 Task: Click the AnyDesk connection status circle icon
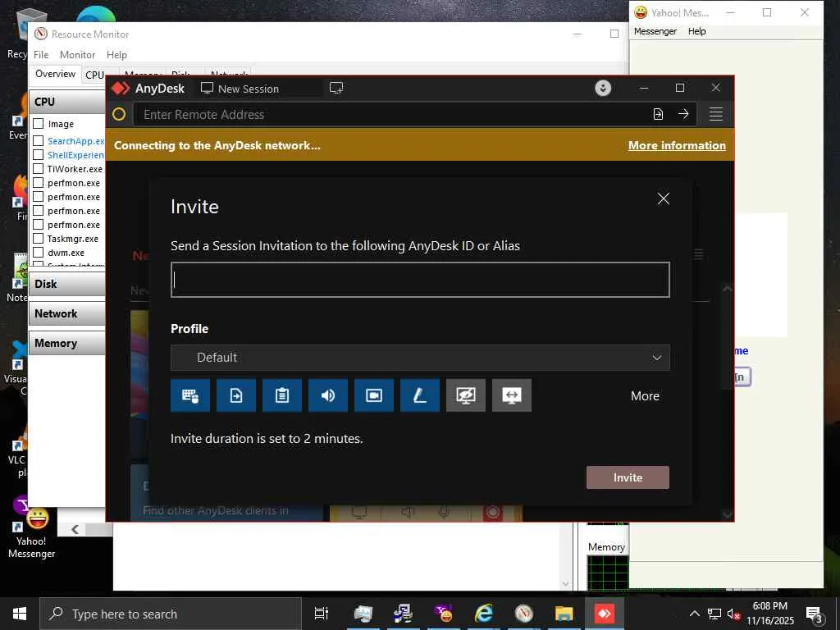click(119, 114)
